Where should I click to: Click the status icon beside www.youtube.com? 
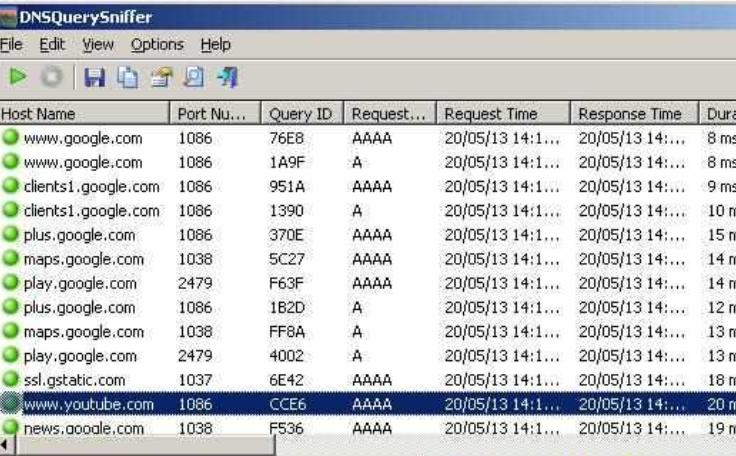pyautogui.click(x=10, y=403)
